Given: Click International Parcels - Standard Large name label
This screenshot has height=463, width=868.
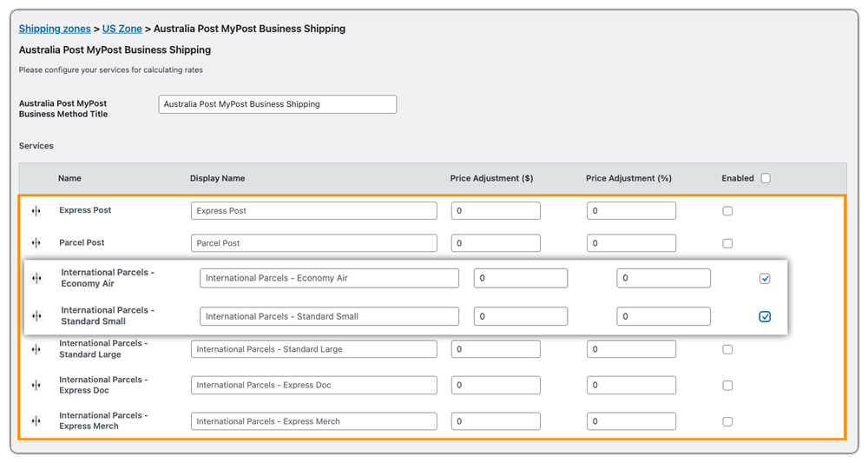Looking at the screenshot, I should point(103,349).
